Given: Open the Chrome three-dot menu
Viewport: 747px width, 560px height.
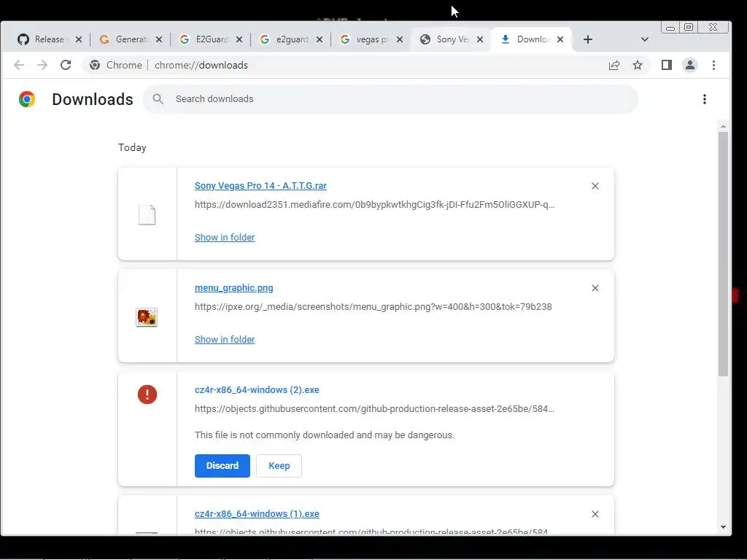Looking at the screenshot, I should coord(713,65).
